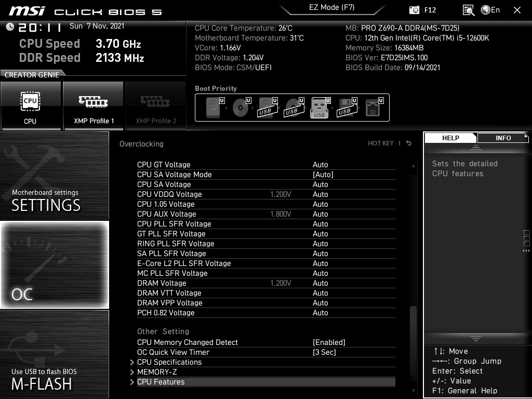Select the MC PLL SFR Voltage row

click(266, 273)
